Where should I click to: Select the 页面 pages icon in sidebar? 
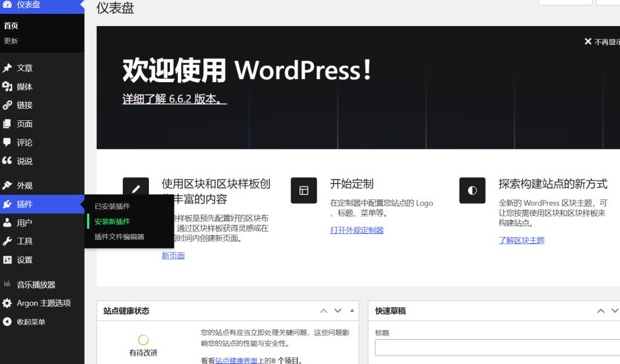(x=7, y=124)
